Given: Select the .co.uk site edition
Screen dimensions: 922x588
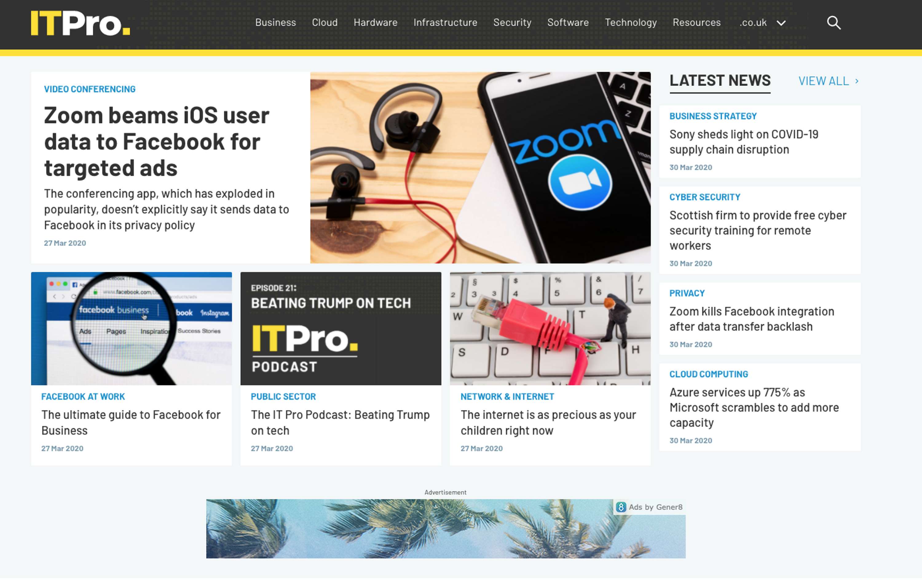Looking at the screenshot, I should coord(753,23).
